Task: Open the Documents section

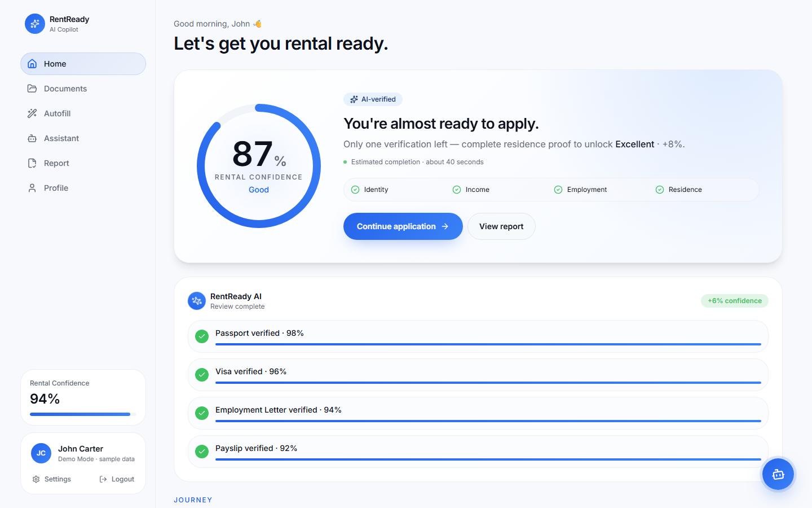Action: [x=83, y=89]
